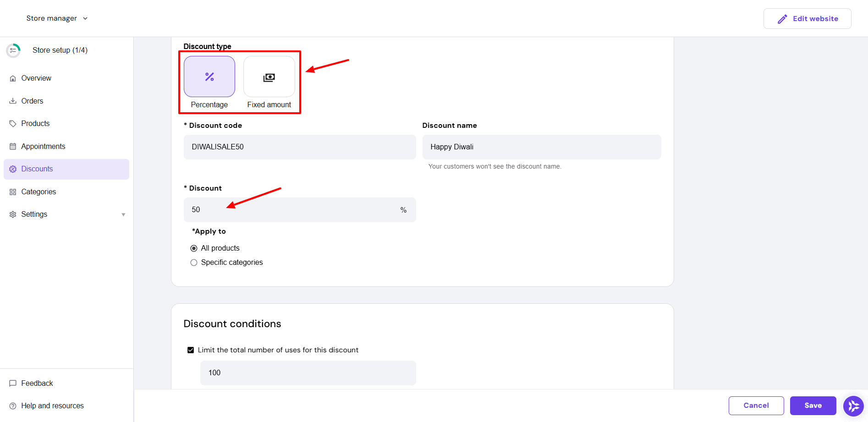
Task: Select the Fixed amount discount type icon
Action: 269,77
